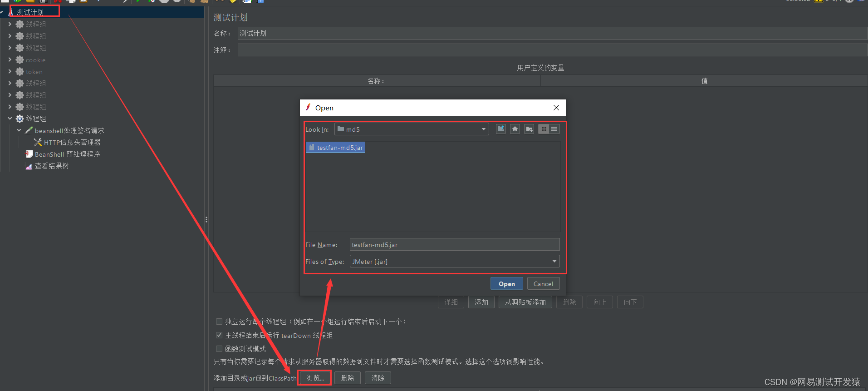Toggle 独立运行每个线程组 checkbox
This screenshot has width=868, height=391.
[219, 322]
